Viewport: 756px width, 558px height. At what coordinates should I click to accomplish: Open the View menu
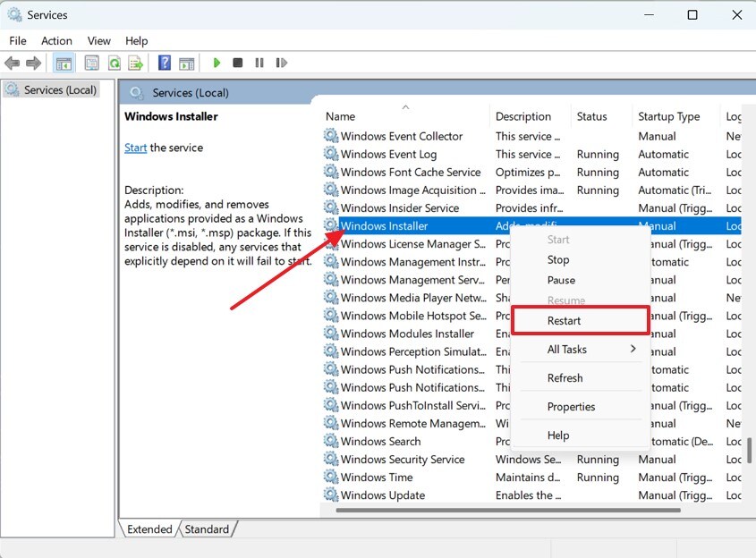[98, 41]
